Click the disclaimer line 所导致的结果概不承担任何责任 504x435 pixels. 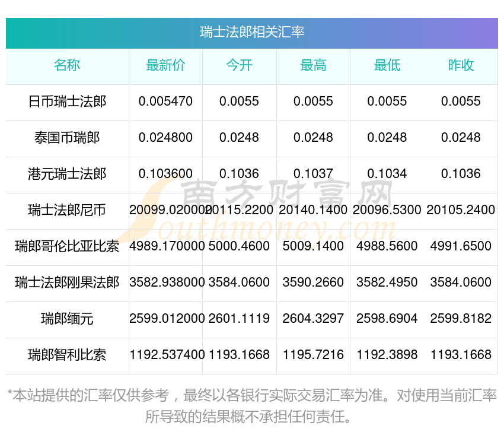point(248,417)
